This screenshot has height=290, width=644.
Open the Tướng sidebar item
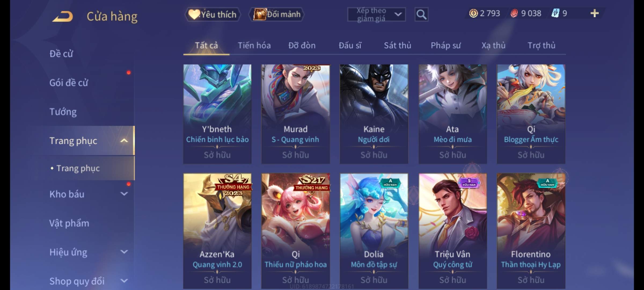pos(63,111)
